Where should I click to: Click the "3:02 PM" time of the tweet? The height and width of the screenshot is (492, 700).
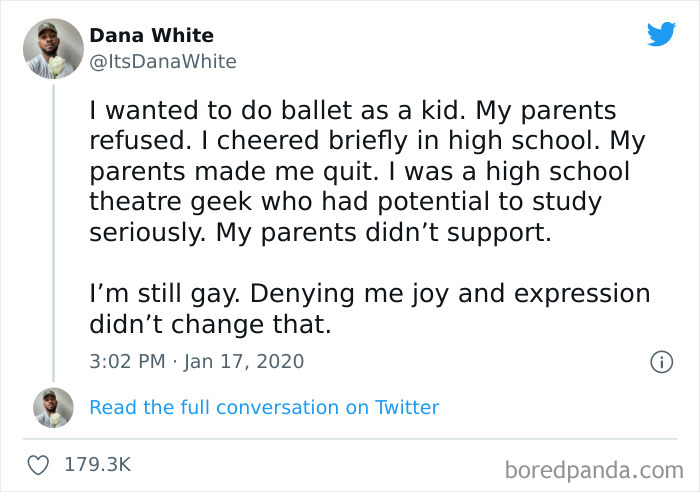click(x=129, y=361)
